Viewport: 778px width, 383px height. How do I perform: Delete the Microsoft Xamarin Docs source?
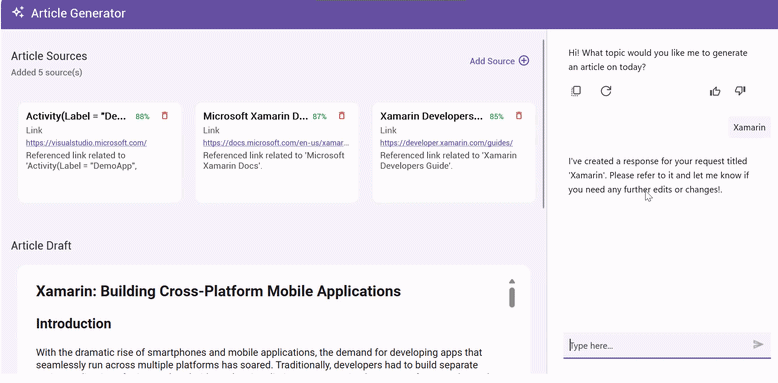coord(341,116)
